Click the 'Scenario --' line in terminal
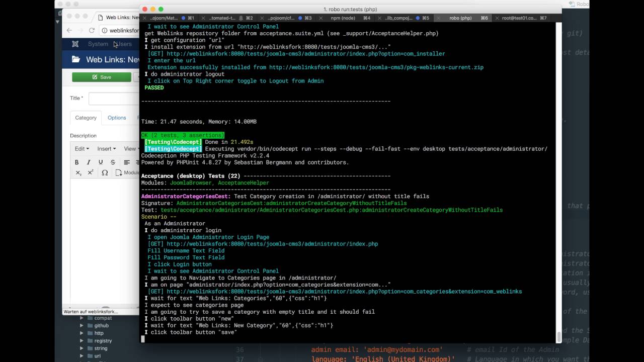This screenshot has width=644, height=362. pos(158,217)
